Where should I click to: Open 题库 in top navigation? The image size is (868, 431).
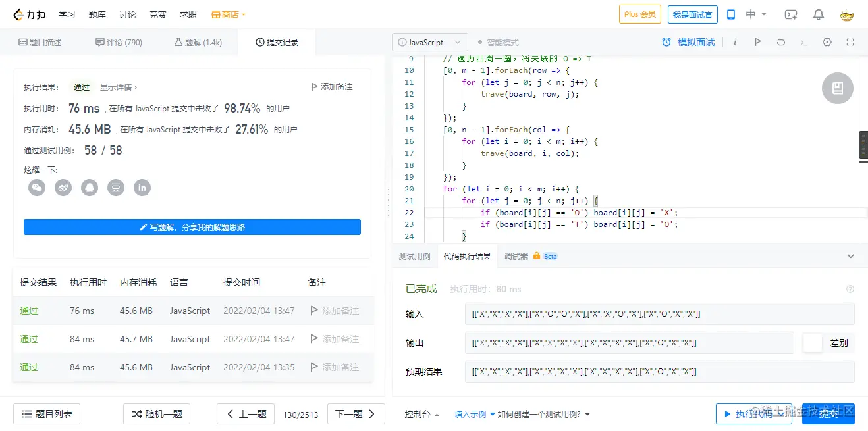[97, 14]
